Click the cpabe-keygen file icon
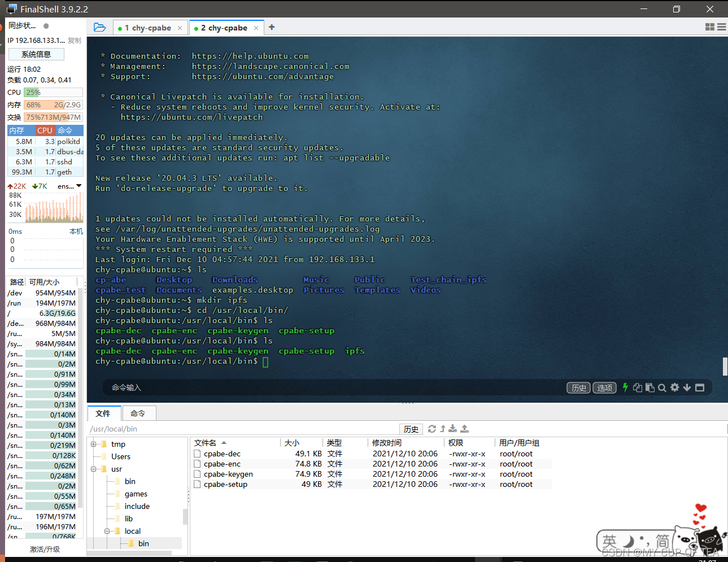This screenshot has width=728, height=562. (197, 474)
